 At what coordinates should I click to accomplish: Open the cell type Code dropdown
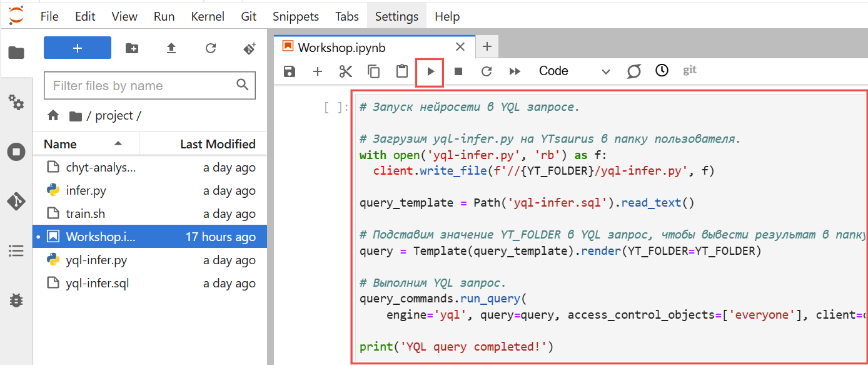coord(573,71)
